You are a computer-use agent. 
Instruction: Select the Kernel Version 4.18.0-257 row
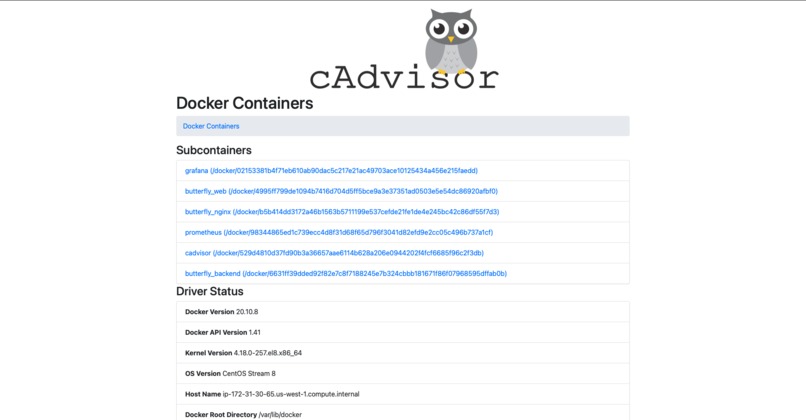click(x=402, y=353)
